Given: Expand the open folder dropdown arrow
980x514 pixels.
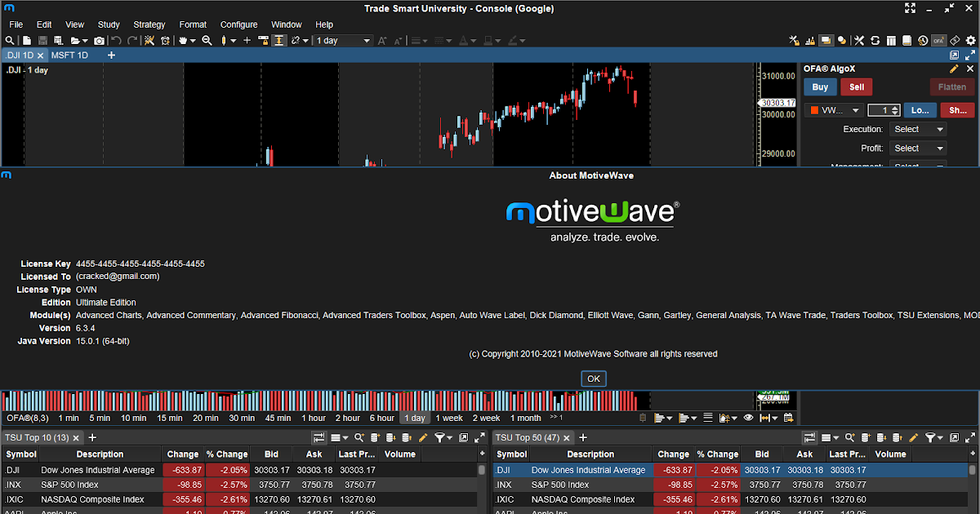Looking at the screenshot, I should [84, 40].
